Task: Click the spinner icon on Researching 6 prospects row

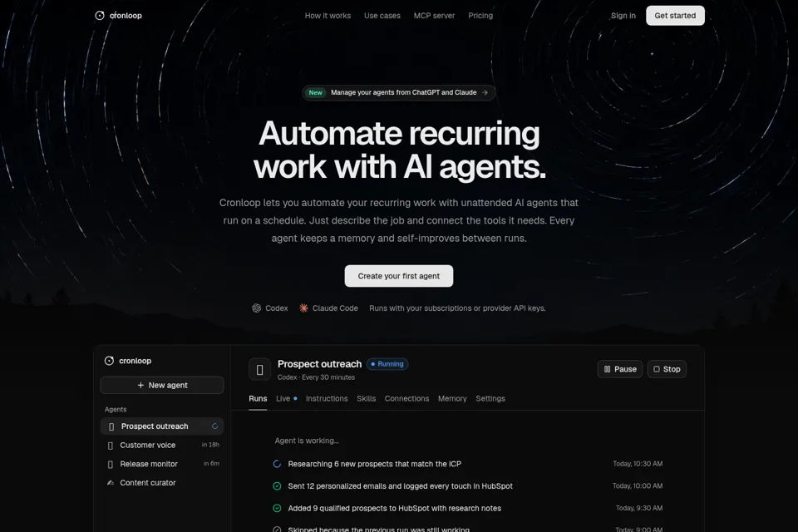Action: (x=277, y=464)
